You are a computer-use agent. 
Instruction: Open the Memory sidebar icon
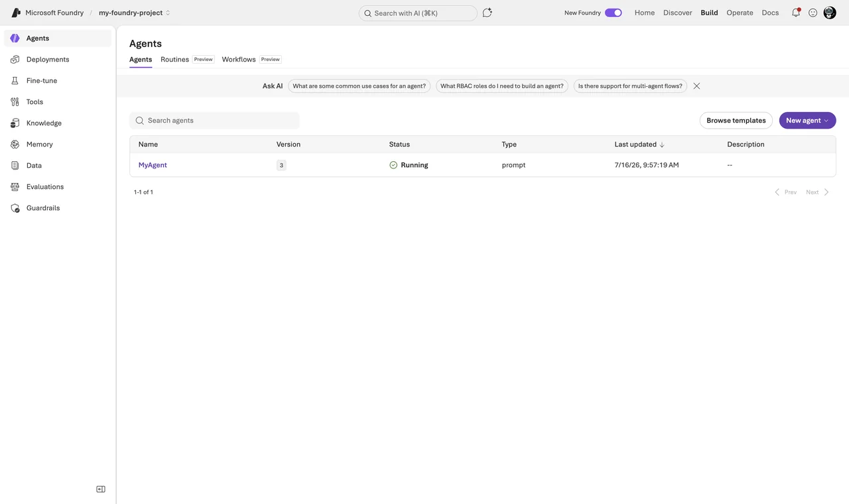click(x=15, y=145)
